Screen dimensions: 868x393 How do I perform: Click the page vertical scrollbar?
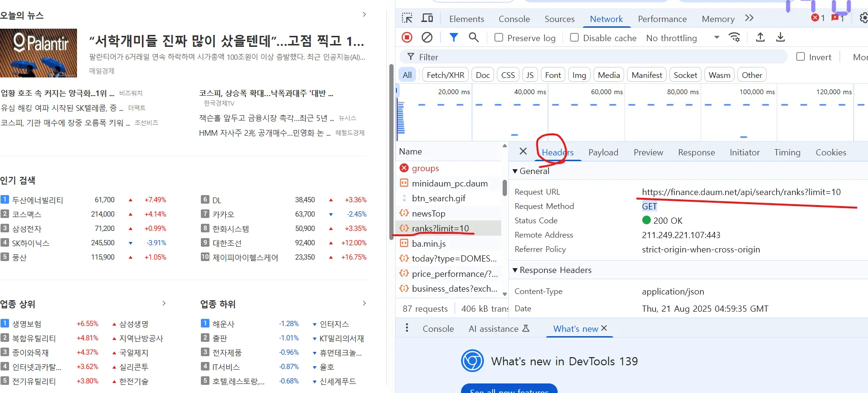(391, 152)
